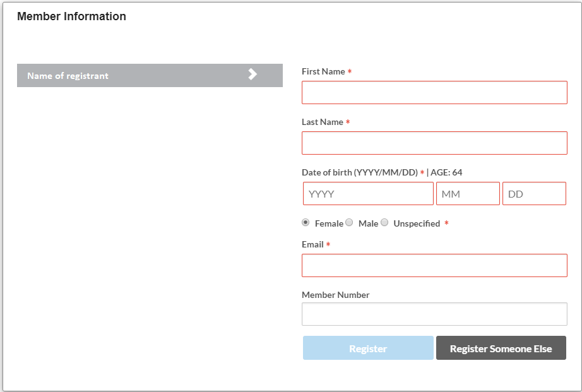Pick the Unspecified gender radio option
Screen dimensions: 582x392
[x=384, y=223]
